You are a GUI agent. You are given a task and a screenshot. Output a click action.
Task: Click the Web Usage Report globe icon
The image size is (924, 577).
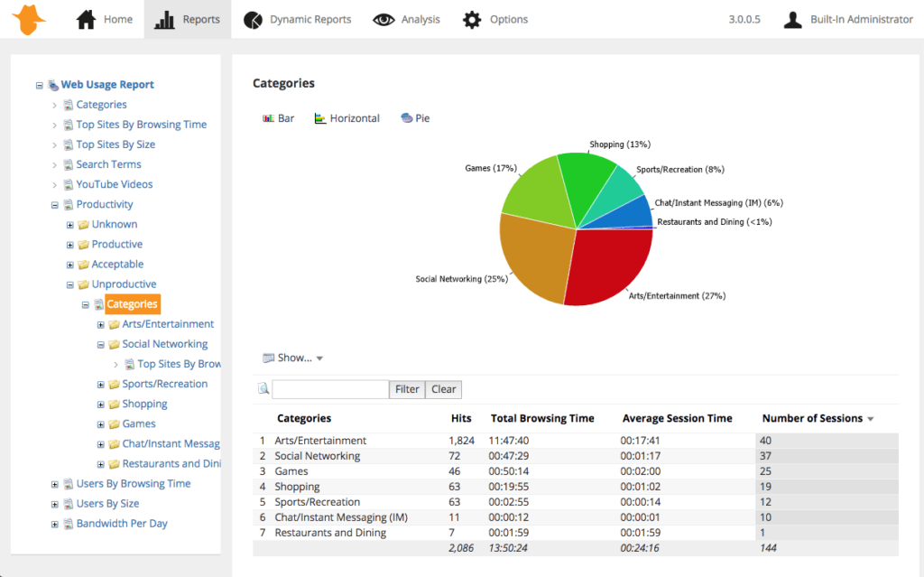54,84
